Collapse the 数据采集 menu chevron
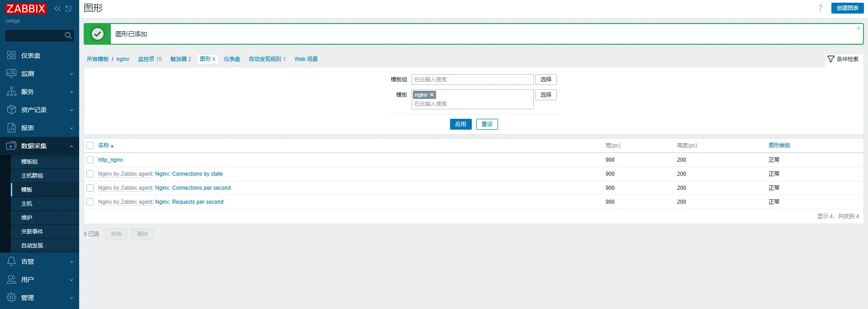The image size is (868, 309). pyautogui.click(x=71, y=146)
